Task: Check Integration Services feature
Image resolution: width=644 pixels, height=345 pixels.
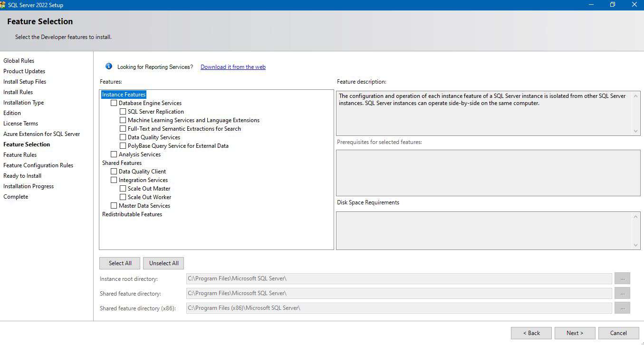Action: pos(114,180)
